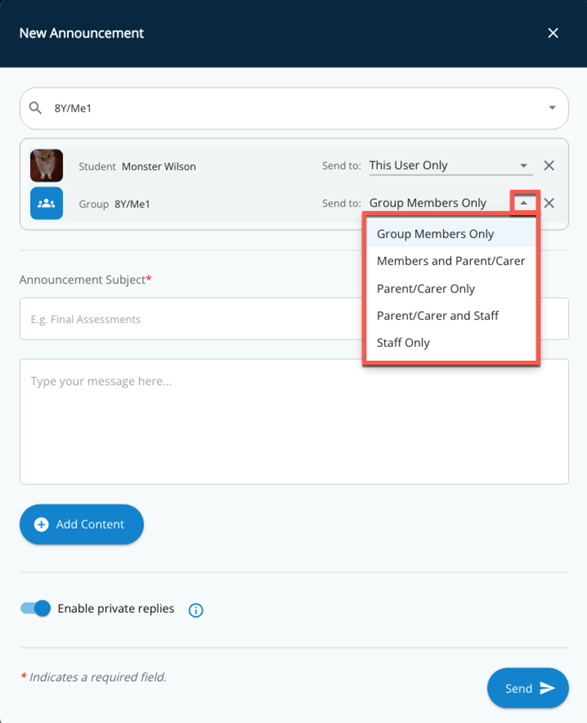Expand the recipient search dropdown arrow
Image resolution: width=587 pixels, height=723 pixels.
(x=552, y=108)
